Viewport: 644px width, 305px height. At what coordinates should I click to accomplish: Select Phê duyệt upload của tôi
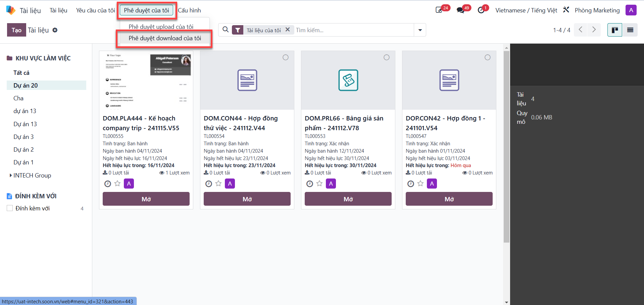pos(161,27)
